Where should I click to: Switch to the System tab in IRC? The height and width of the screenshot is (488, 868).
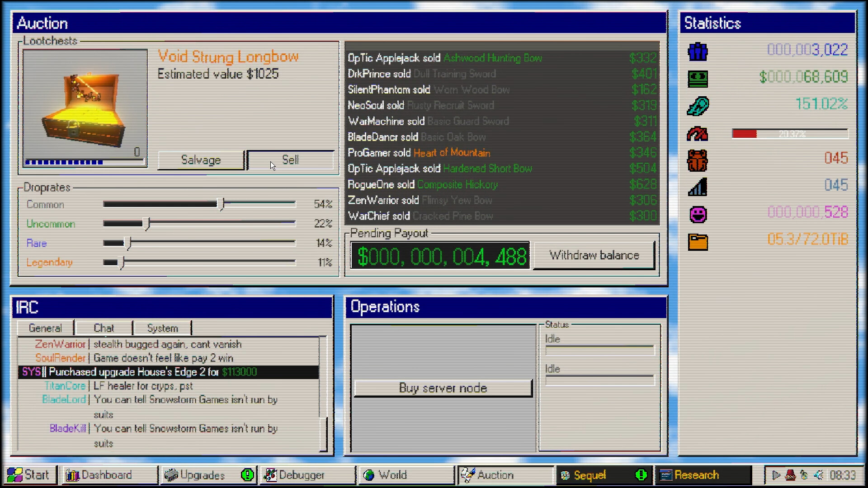pos(162,328)
